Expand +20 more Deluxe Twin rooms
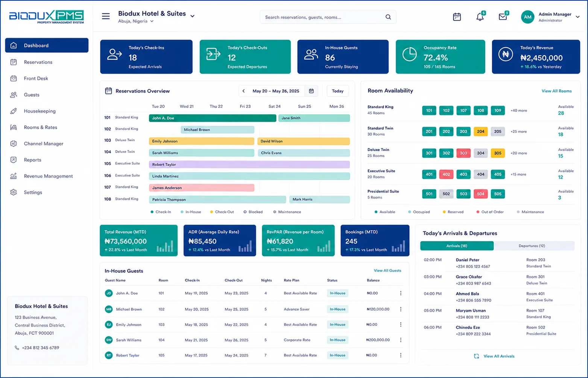The image size is (588, 378). [x=518, y=153]
